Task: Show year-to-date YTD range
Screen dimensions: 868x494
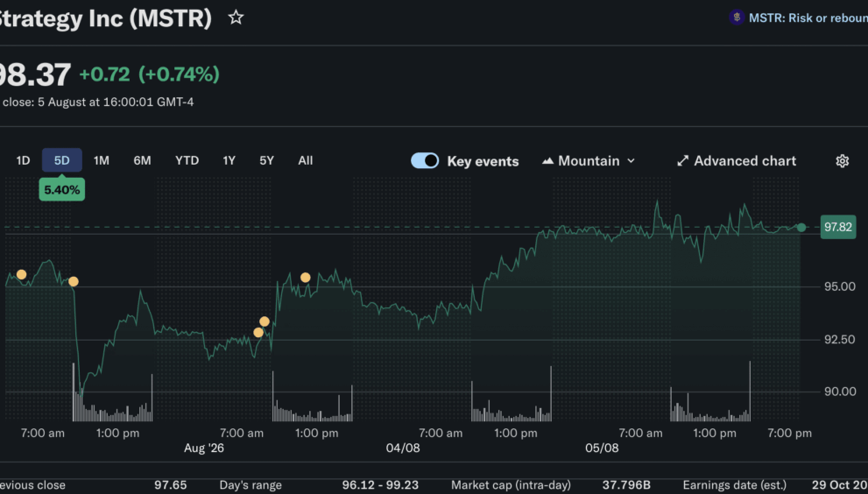Action: 187,160
